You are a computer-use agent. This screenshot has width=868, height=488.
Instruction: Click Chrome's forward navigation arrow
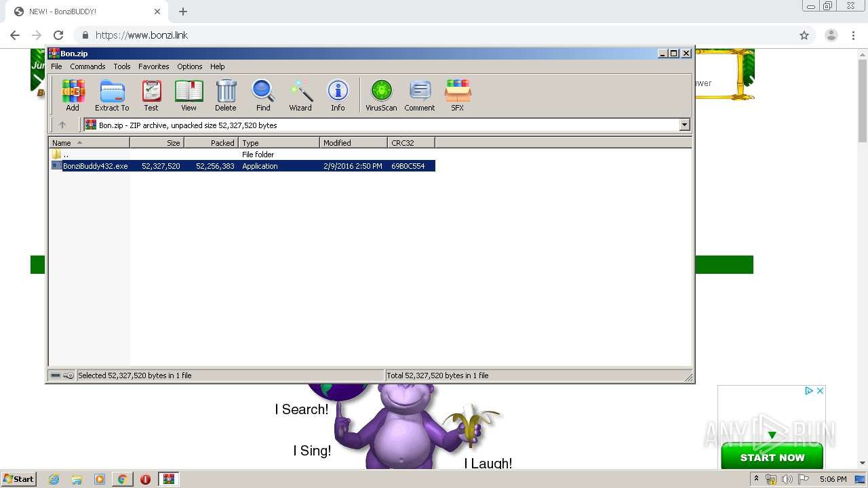click(x=37, y=35)
